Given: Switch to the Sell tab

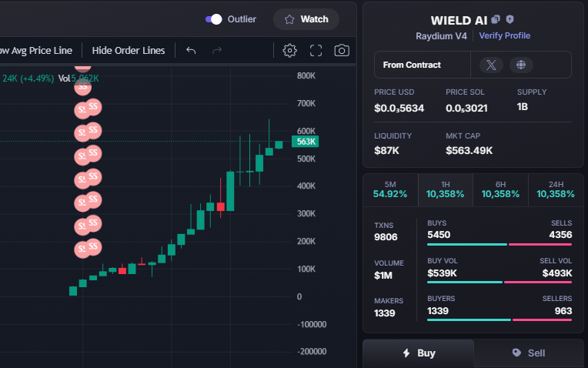Looking at the screenshot, I should (529, 353).
